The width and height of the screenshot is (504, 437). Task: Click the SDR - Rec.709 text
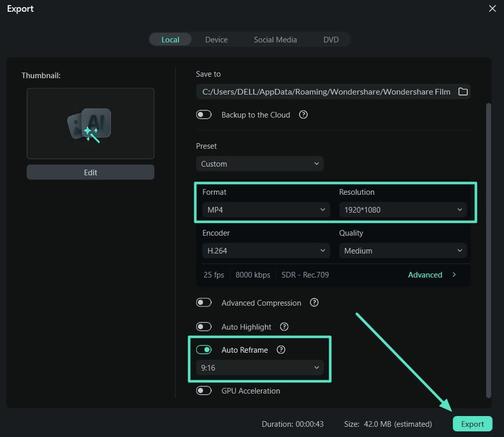(x=305, y=275)
